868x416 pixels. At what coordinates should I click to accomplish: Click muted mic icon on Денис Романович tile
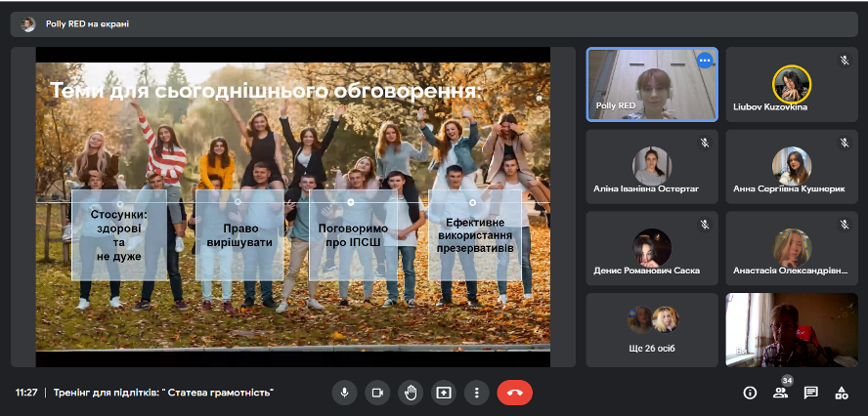pyautogui.click(x=704, y=225)
